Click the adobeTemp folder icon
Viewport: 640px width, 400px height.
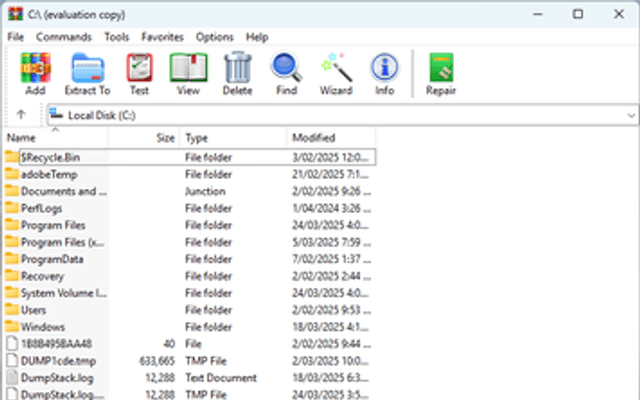click(x=12, y=174)
